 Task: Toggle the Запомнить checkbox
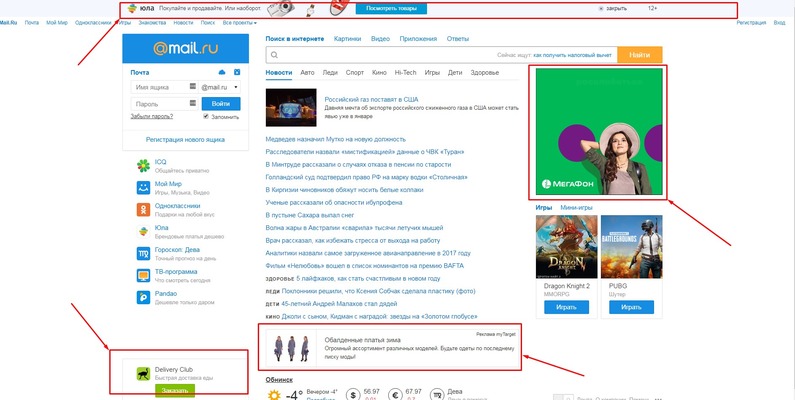[x=204, y=117]
